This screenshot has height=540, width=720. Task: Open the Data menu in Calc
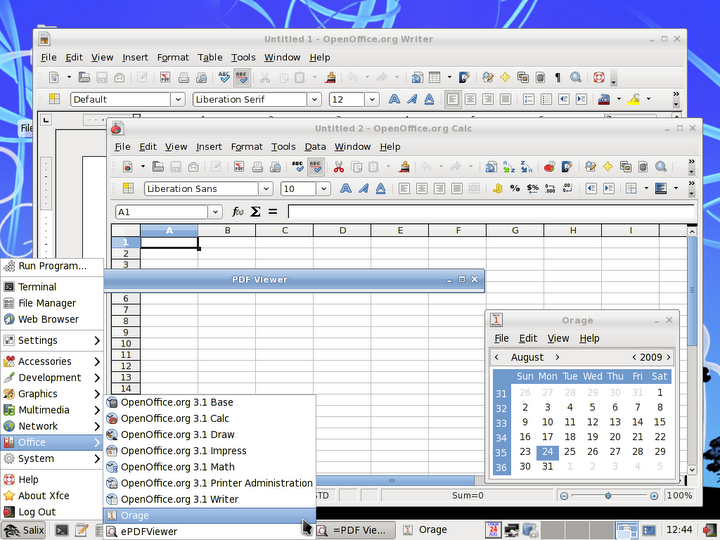click(315, 147)
